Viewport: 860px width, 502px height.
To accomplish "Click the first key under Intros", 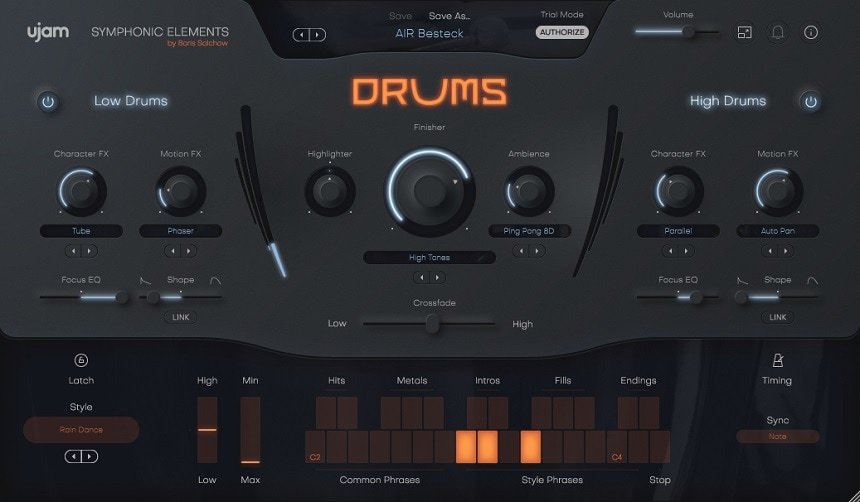I will pyautogui.click(x=477, y=413).
